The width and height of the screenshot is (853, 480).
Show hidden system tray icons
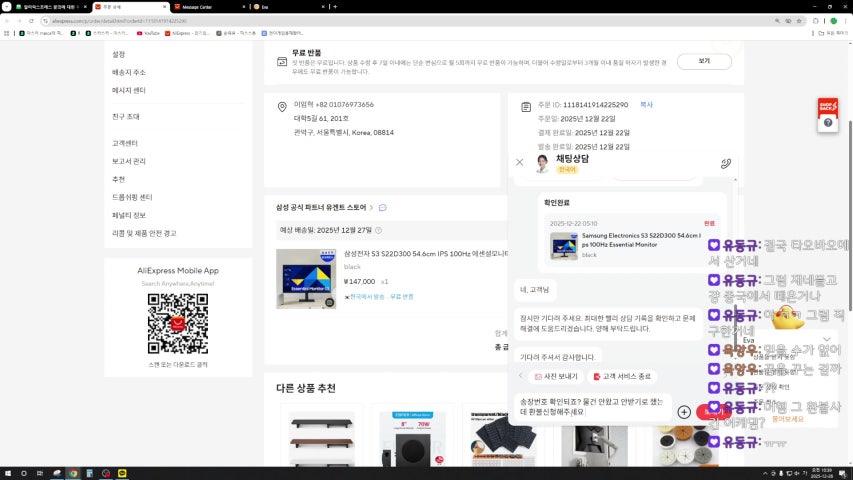(765, 474)
